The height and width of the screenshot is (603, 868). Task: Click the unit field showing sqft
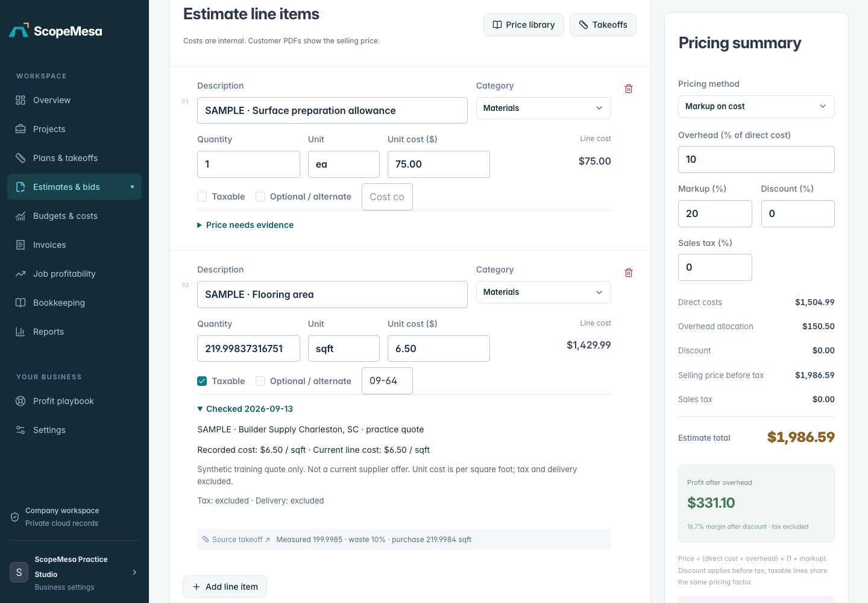[344, 349]
